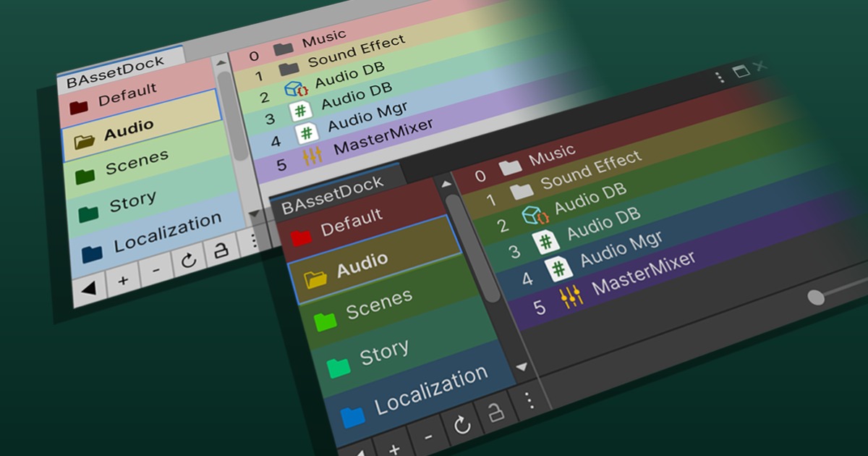The width and height of the screenshot is (868, 456).
Task: Click the Sound Effect label in the light window
Action: 357,52
